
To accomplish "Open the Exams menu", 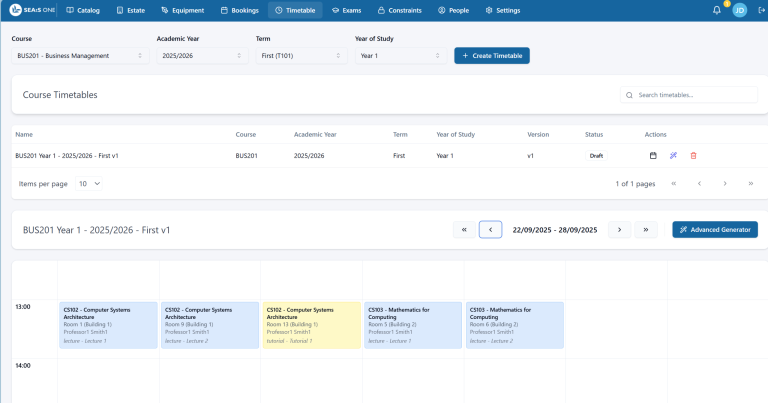I will [x=345, y=10].
